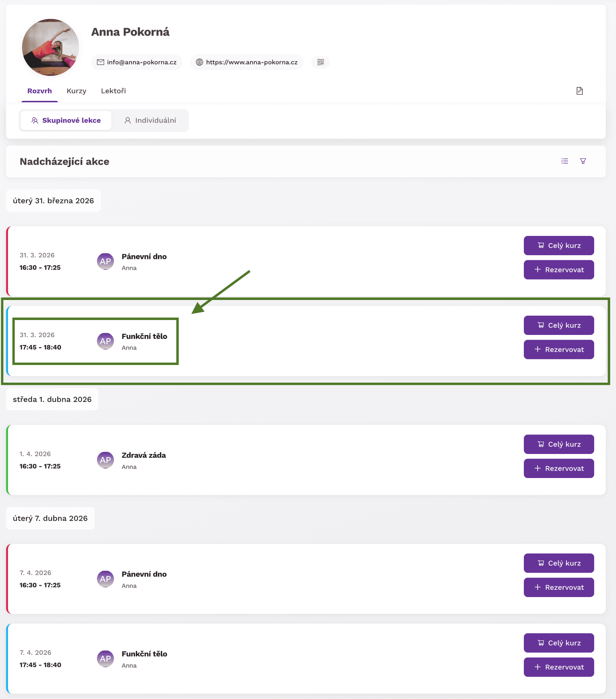Buy Celý kurz for Zdravá záda
The height and width of the screenshot is (699, 616).
click(x=558, y=444)
